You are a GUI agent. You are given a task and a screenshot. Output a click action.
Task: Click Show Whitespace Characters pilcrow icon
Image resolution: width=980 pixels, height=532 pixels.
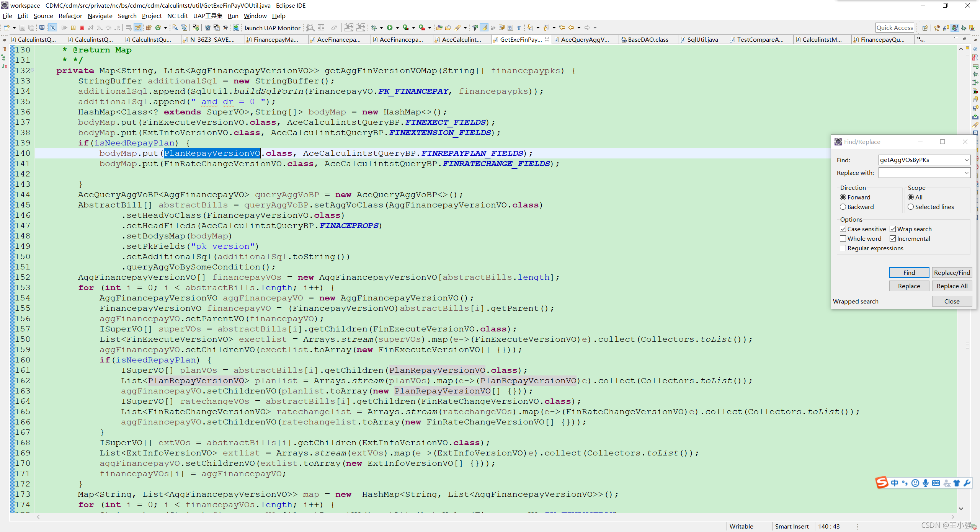(x=519, y=28)
